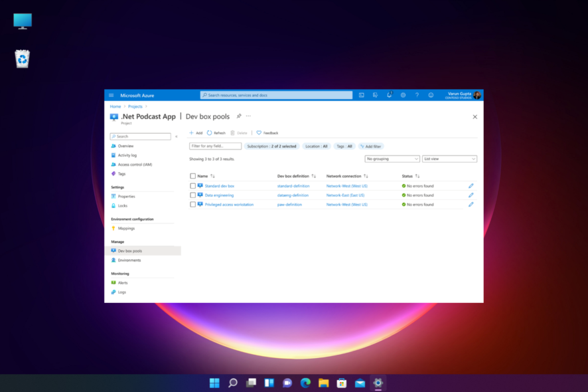Image resolution: width=588 pixels, height=392 pixels.
Task: Open the help question mark icon
Action: click(x=417, y=96)
